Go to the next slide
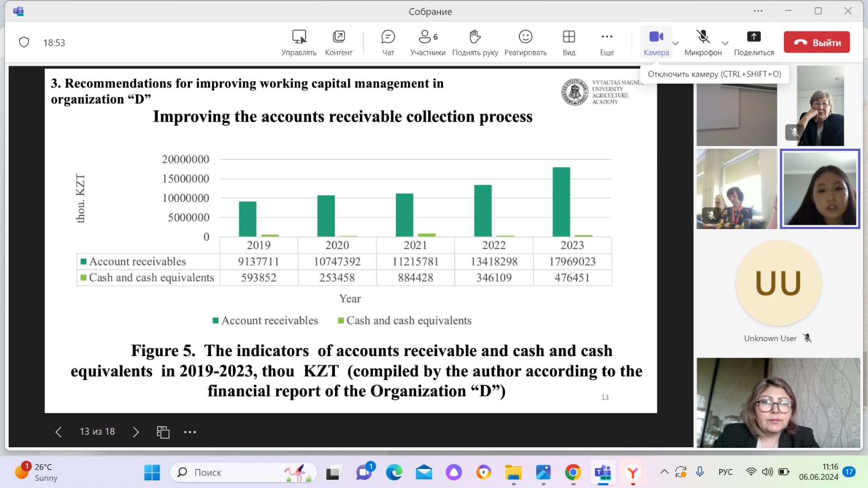Screen dimensions: 868x488 (x=136, y=432)
